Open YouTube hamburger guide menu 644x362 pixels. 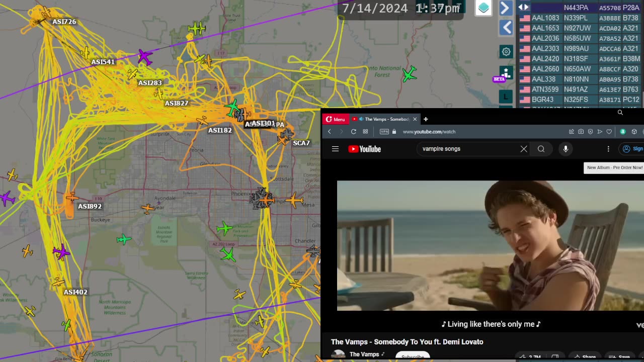335,149
